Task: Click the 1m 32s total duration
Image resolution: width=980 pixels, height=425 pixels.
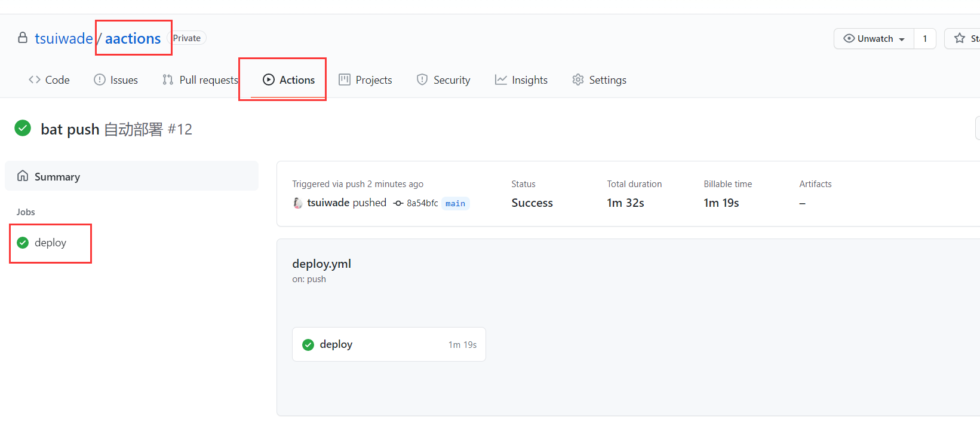Action: click(625, 203)
